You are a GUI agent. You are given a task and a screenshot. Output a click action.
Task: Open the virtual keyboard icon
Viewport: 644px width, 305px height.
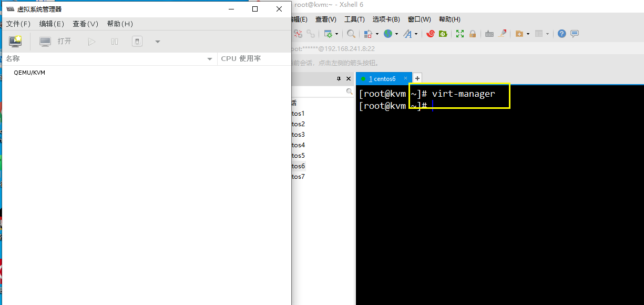coord(489,33)
